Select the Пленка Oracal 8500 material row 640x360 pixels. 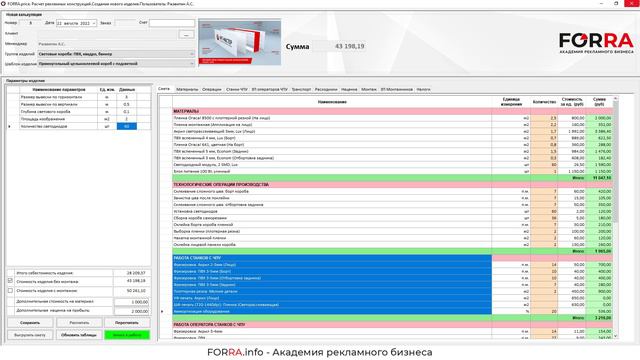(x=392, y=118)
